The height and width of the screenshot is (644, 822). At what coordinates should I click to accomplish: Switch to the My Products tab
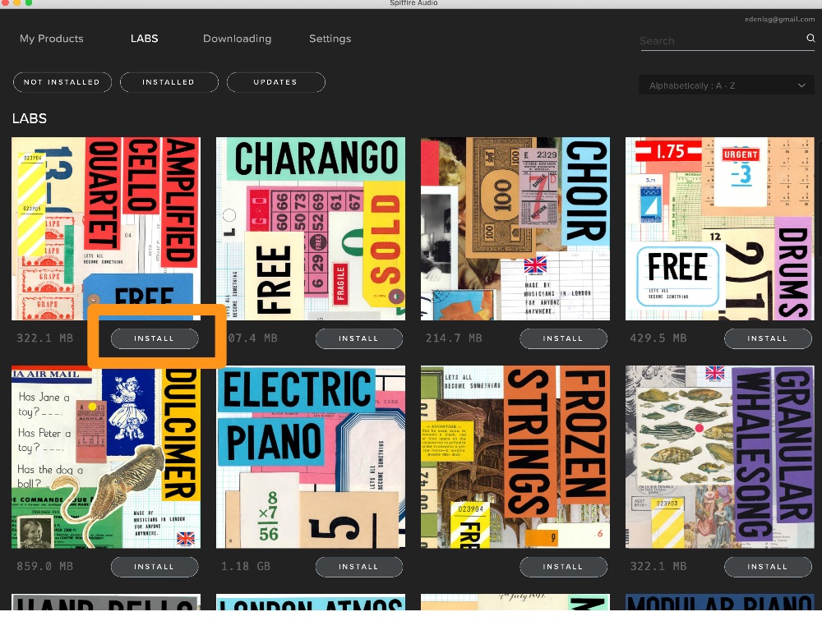(52, 39)
